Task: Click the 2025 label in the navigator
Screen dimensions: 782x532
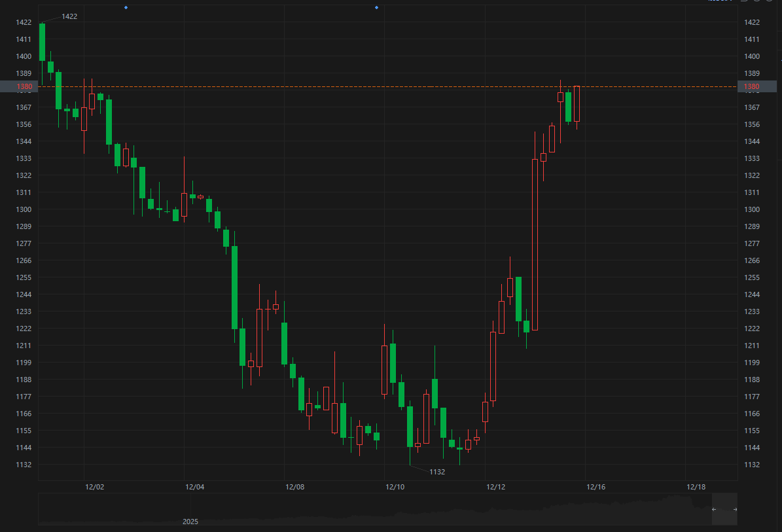Action: [x=190, y=522]
